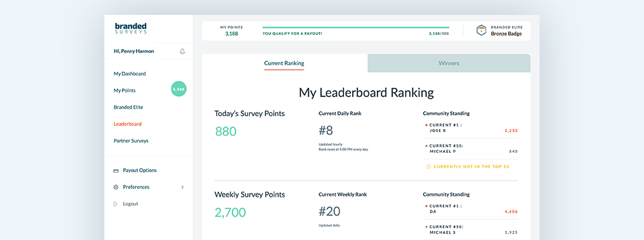Screen dimensions: 644x240
Task: Click the Payout Options card icon
Action: point(116,170)
